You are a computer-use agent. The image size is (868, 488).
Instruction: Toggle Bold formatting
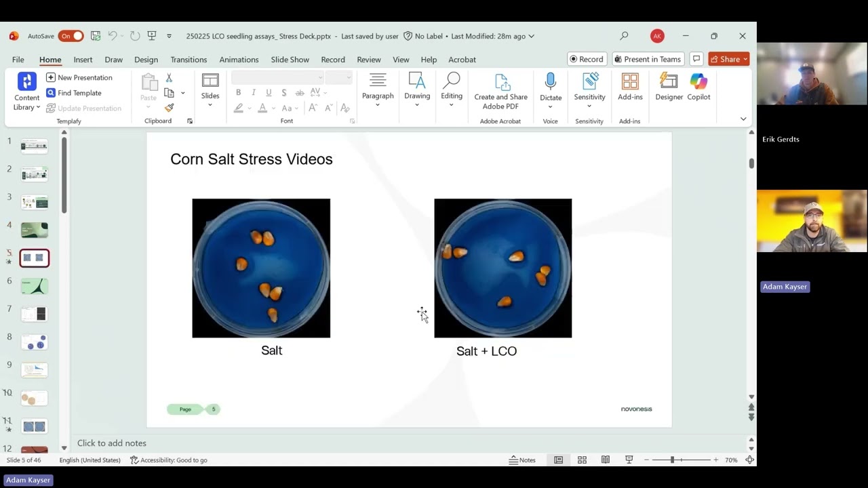(238, 93)
